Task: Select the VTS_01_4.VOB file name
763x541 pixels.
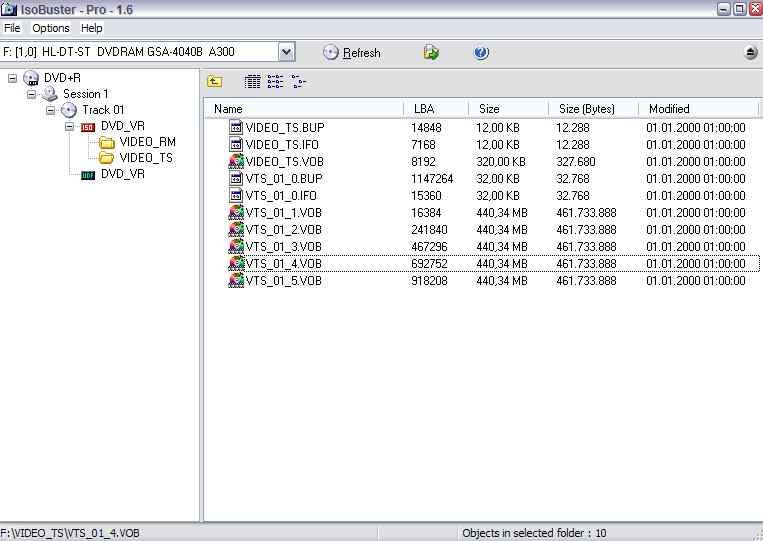Action: coord(284,264)
